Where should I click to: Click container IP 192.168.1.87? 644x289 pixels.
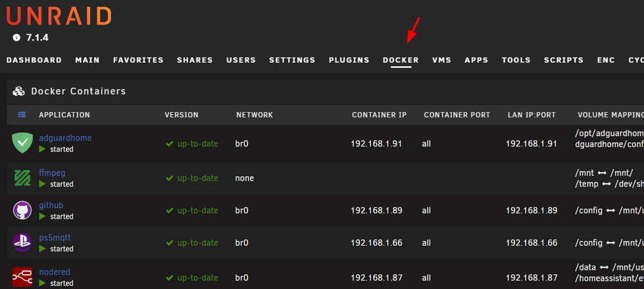click(376, 277)
